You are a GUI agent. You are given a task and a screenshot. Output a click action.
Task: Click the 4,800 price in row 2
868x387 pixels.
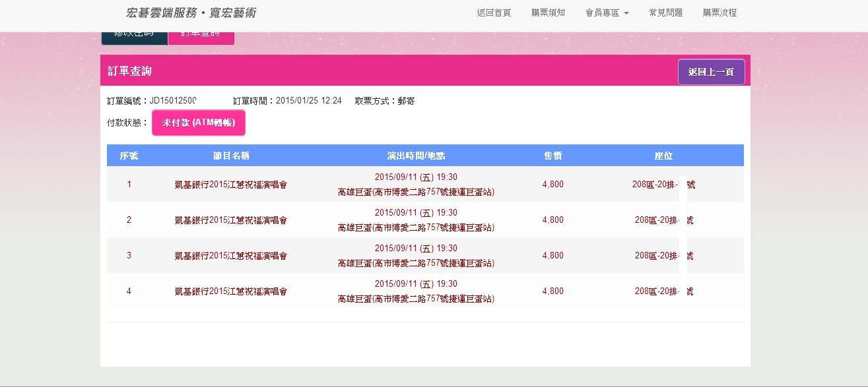tap(553, 220)
